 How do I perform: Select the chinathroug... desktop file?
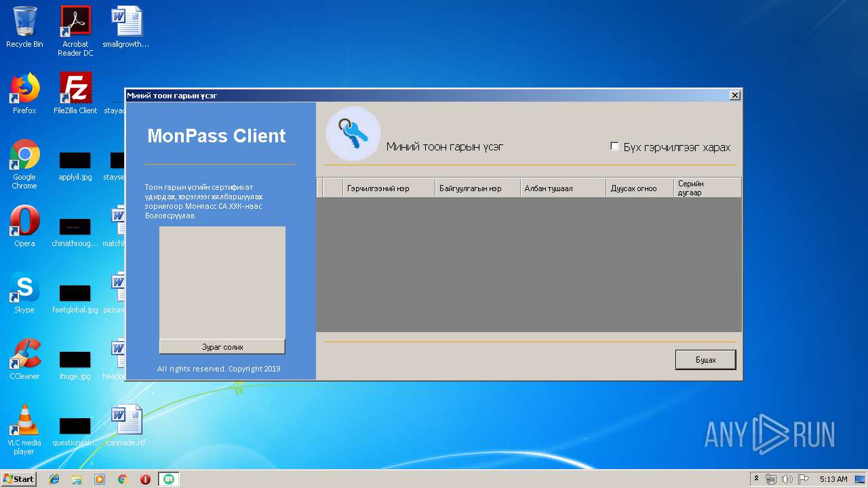[75, 232]
